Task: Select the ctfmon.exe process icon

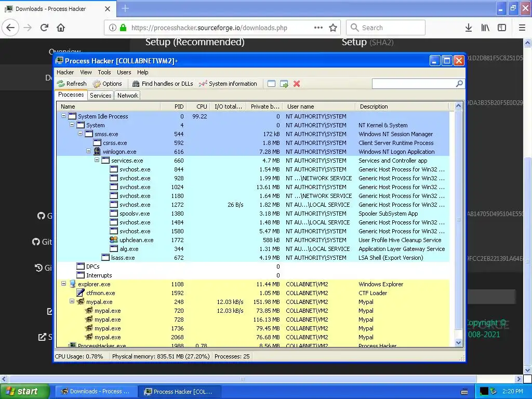Action: tap(81, 292)
